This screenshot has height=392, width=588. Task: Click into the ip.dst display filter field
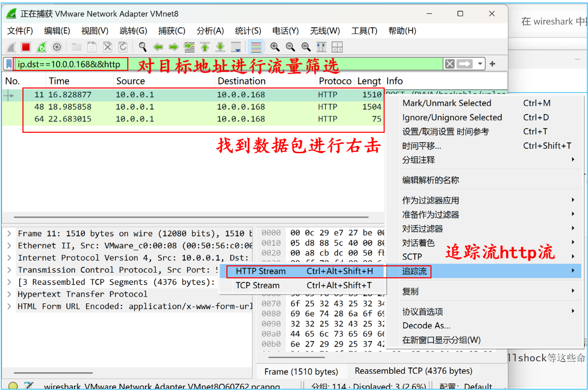click(229, 64)
